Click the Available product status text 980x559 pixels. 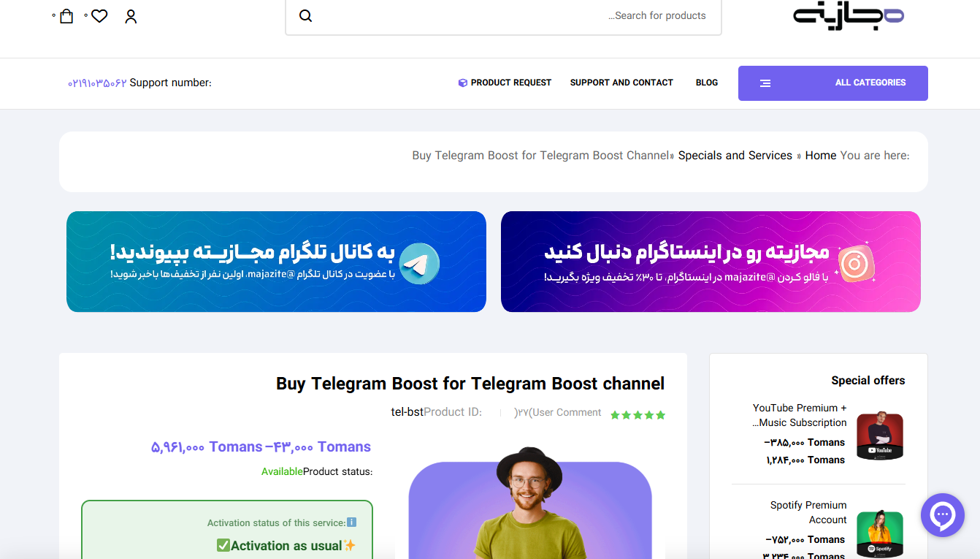tap(282, 471)
